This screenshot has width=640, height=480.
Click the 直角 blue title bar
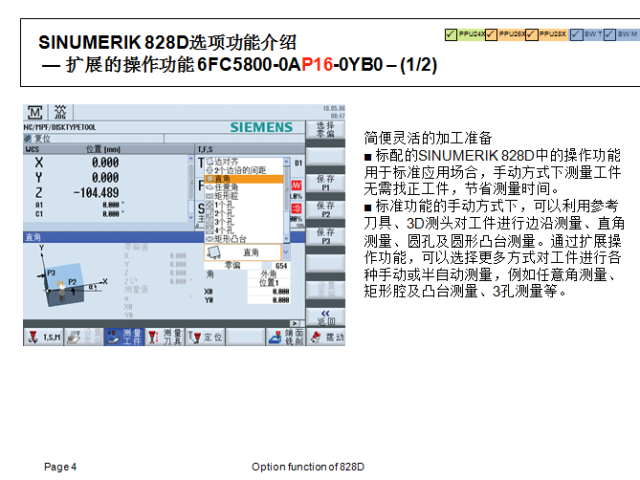click(113, 237)
